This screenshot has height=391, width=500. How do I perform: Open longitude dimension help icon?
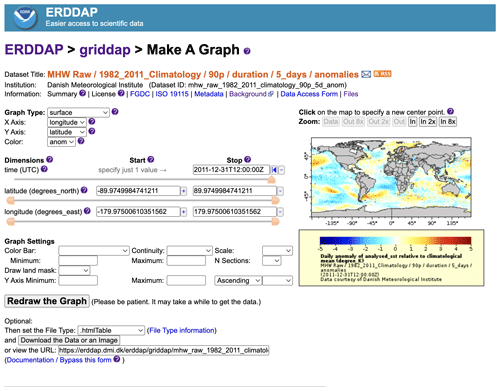tap(87, 211)
